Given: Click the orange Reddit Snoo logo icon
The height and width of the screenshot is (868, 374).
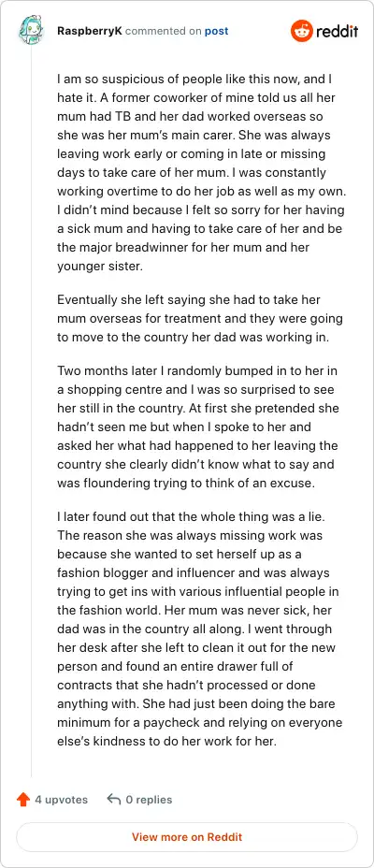Looking at the screenshot, I should click(301, 31).
